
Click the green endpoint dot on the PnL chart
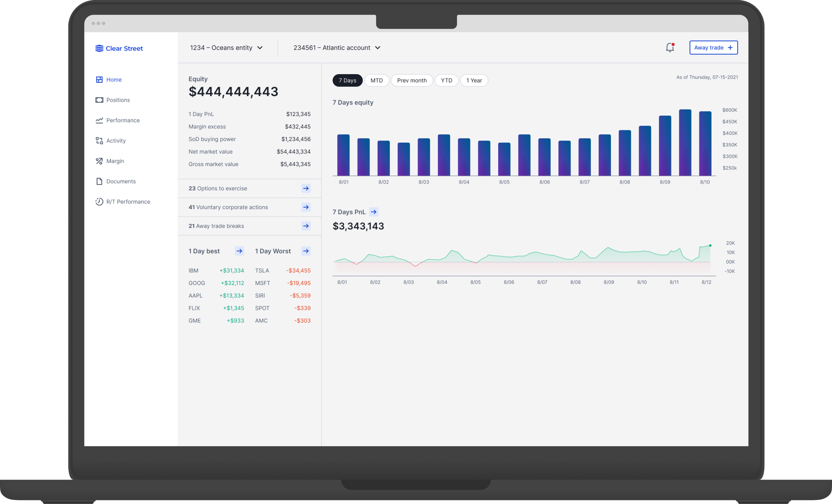710,246
